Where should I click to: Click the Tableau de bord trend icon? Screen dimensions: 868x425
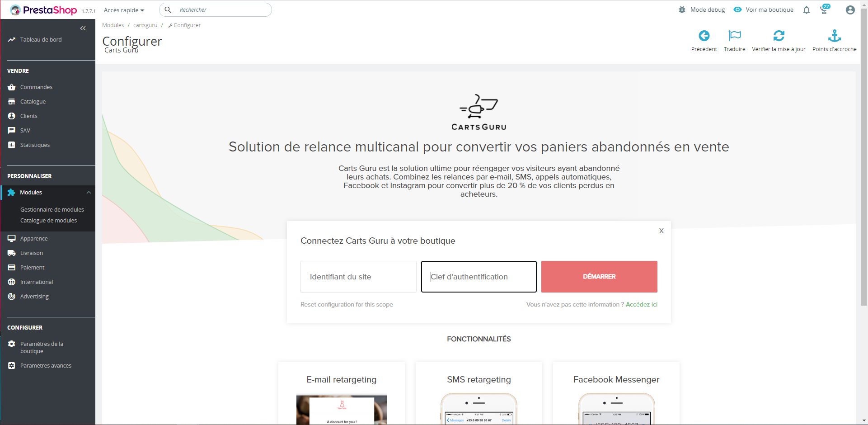(x=12, y=40)
